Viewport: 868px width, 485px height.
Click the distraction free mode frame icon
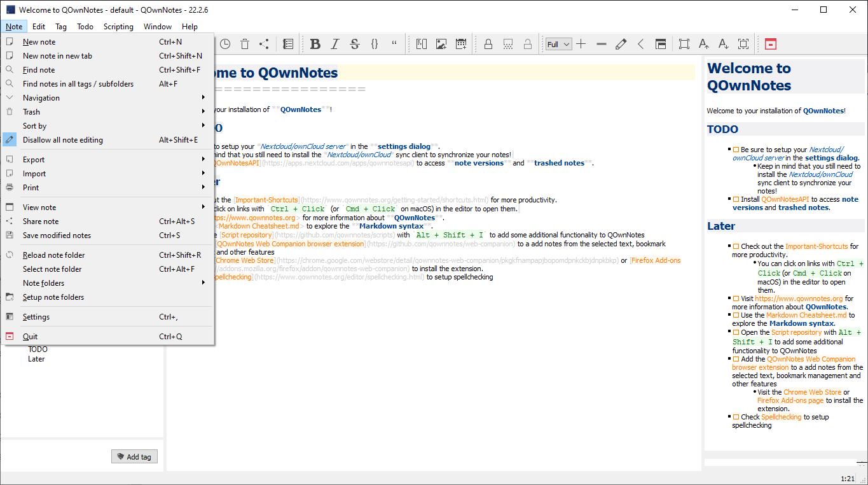684,44
